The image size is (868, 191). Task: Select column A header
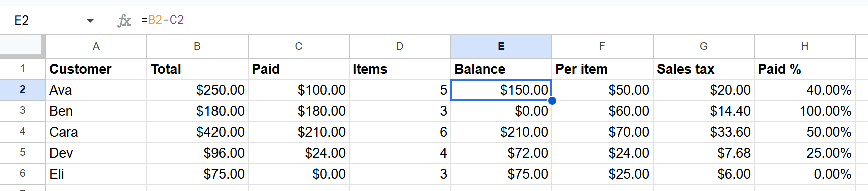tap(96, 46)
